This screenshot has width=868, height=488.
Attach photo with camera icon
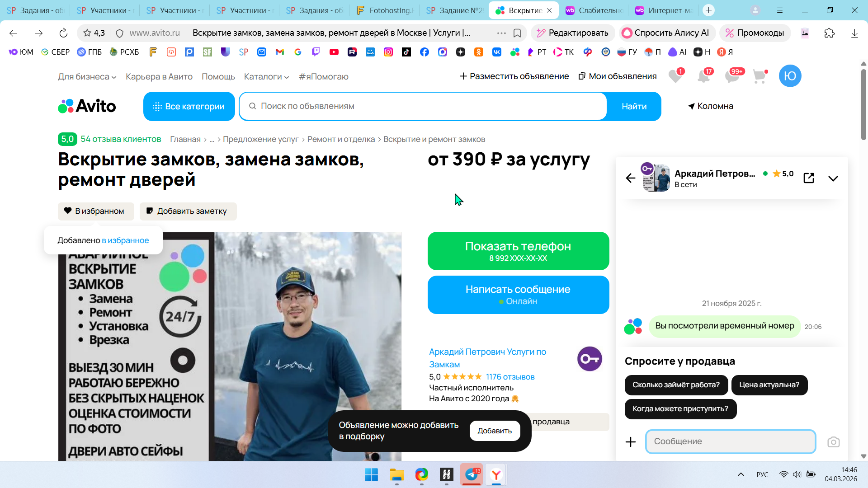pyautogui.click(x=833, y=442)
